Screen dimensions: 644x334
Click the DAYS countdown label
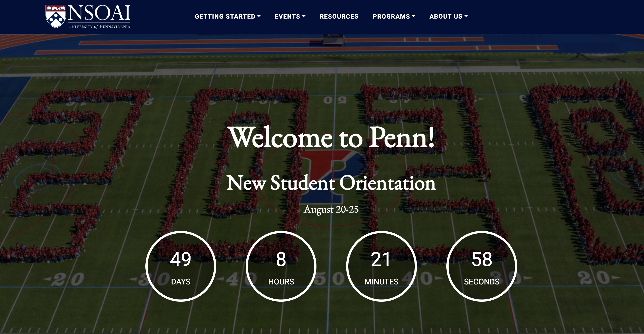click(181, 282)
